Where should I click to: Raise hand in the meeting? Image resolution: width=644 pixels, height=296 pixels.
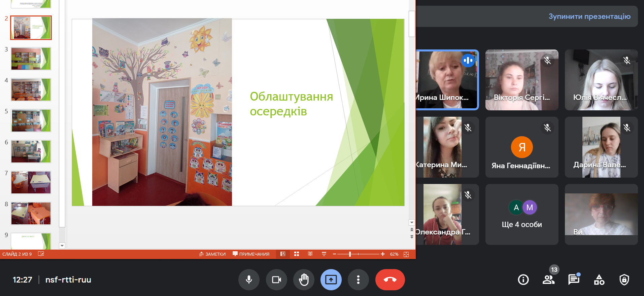click(x=304, y=280)
